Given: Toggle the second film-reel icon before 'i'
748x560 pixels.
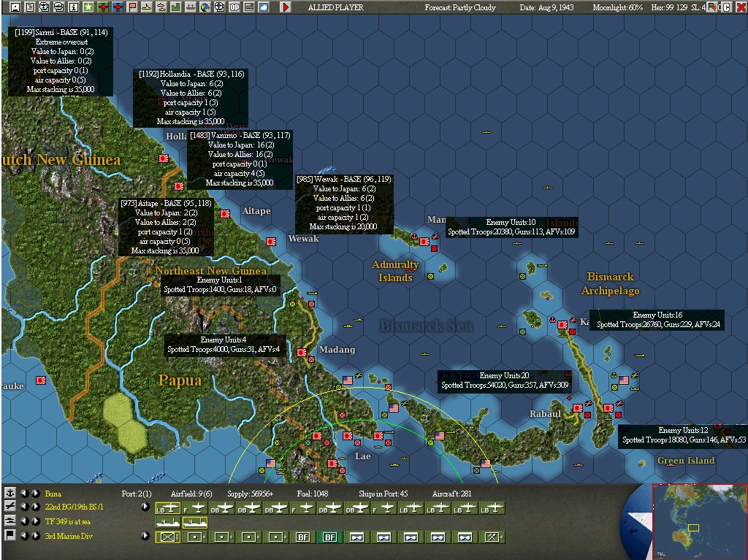Looking at the screenshot, I should tap(58, 7).
